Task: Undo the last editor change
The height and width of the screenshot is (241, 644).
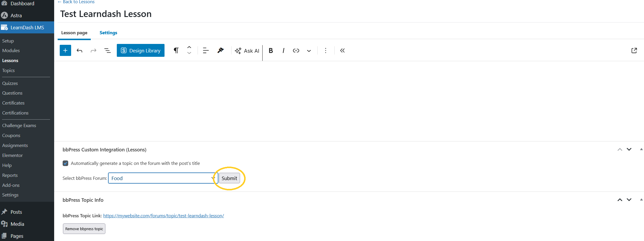Action: click(x=79, y=50)
